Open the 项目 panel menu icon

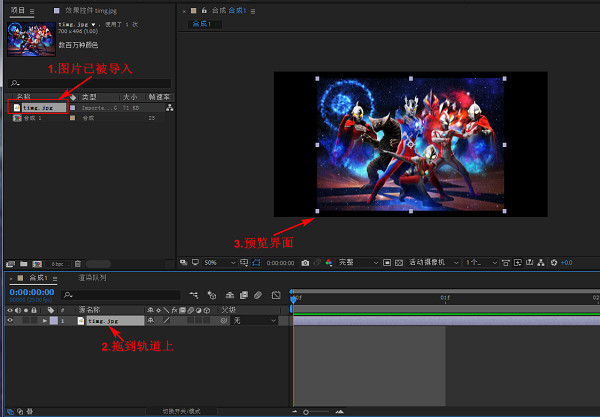[32, 11]
